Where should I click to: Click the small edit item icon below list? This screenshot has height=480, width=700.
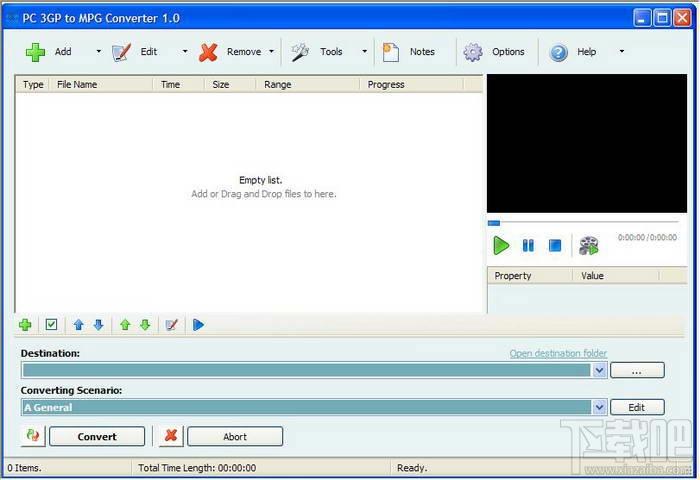[171, 325]
